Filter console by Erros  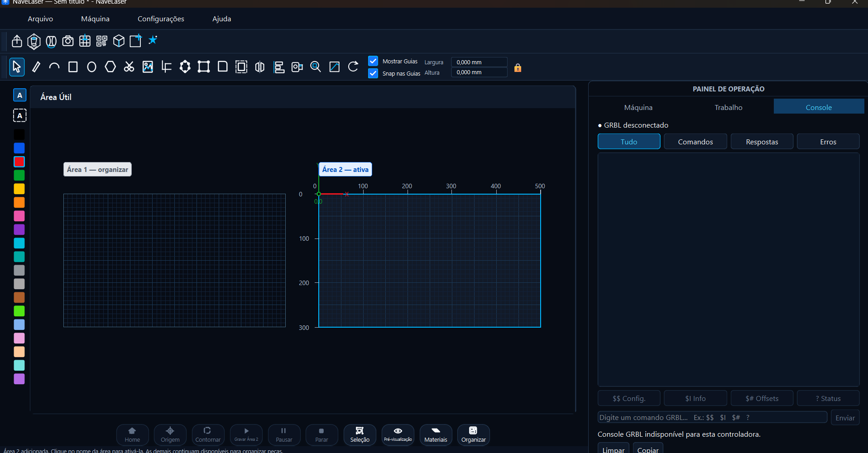(828, 142)
